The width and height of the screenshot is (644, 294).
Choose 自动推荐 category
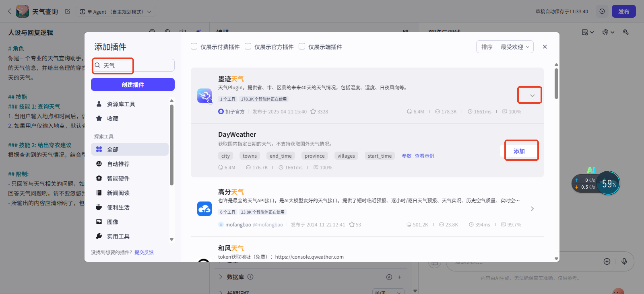pos(130,164)
